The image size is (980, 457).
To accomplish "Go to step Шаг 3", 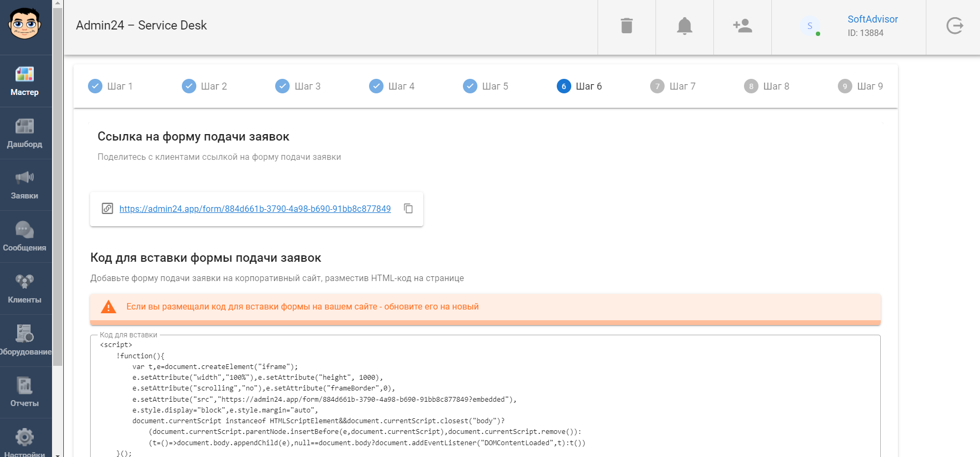I will (298, 86).
